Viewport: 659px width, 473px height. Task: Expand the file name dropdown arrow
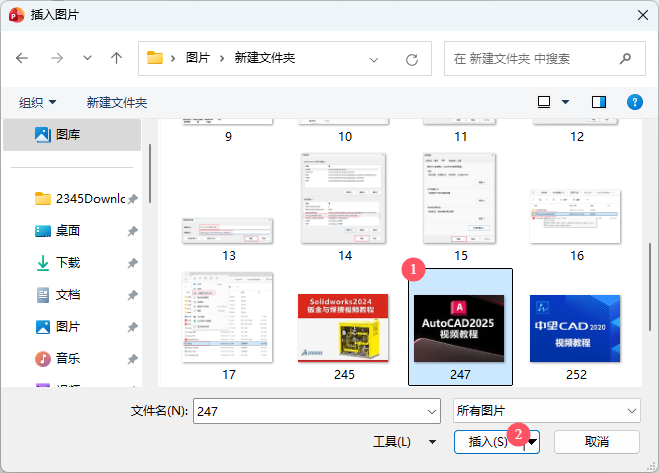click(432, 412)
